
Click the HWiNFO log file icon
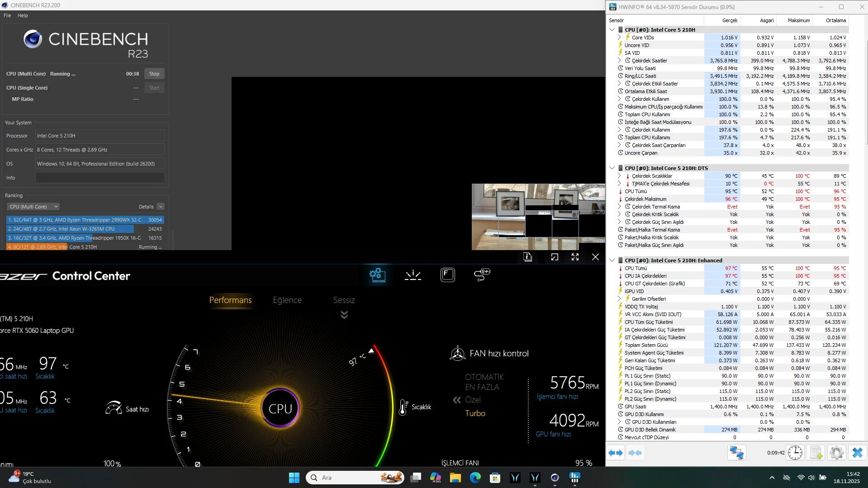click(816, 453)
